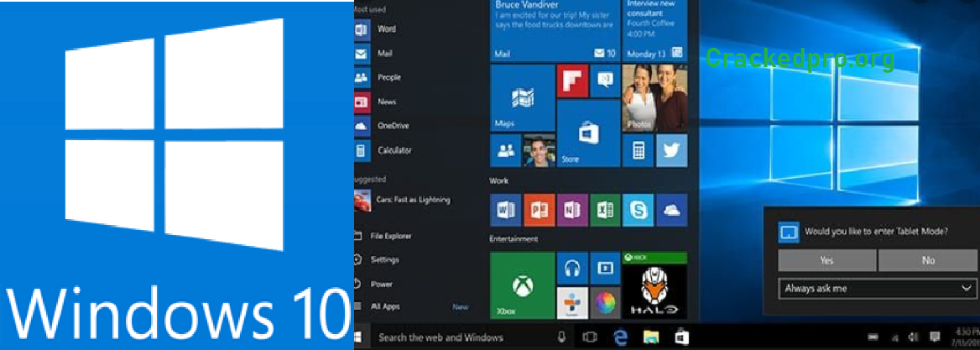Viewport: 980px width, 350px height.
Task: Click the clock in the system tray
Action: [x=967, y=336]
